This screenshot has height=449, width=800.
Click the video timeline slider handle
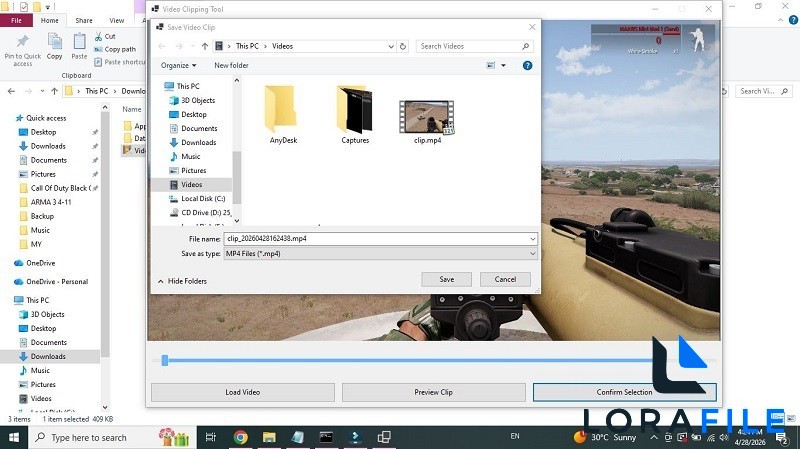(x=165, y=360)
